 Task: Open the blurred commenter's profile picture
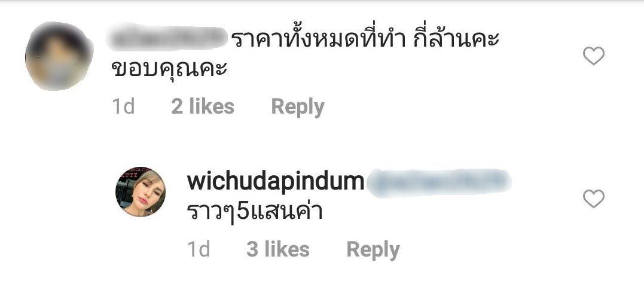coord(59,56)
